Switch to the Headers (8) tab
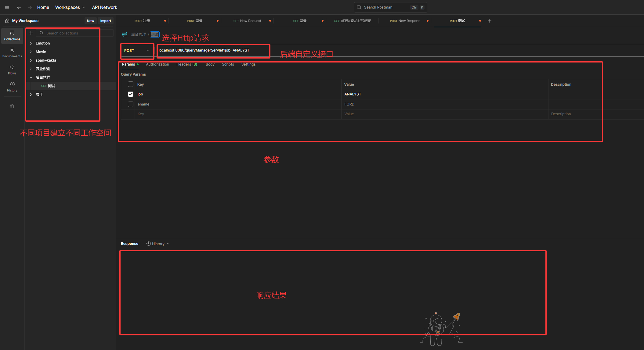This screenshot has width=644, height=350. 186,64
